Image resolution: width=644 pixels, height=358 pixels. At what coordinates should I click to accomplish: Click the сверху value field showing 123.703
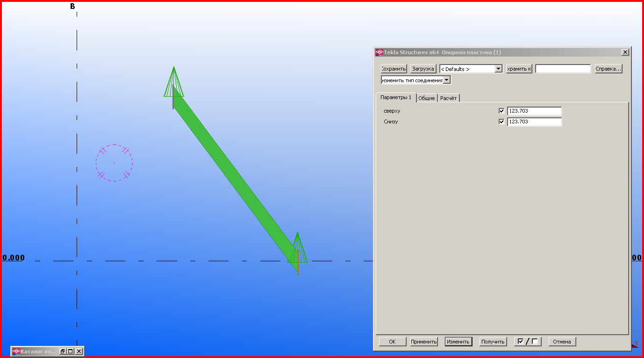point(534,111)
